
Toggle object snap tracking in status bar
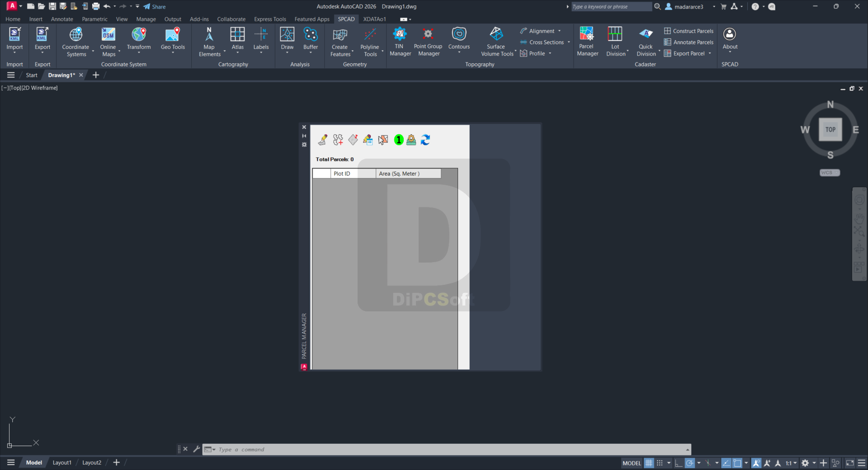click(726, 463)
